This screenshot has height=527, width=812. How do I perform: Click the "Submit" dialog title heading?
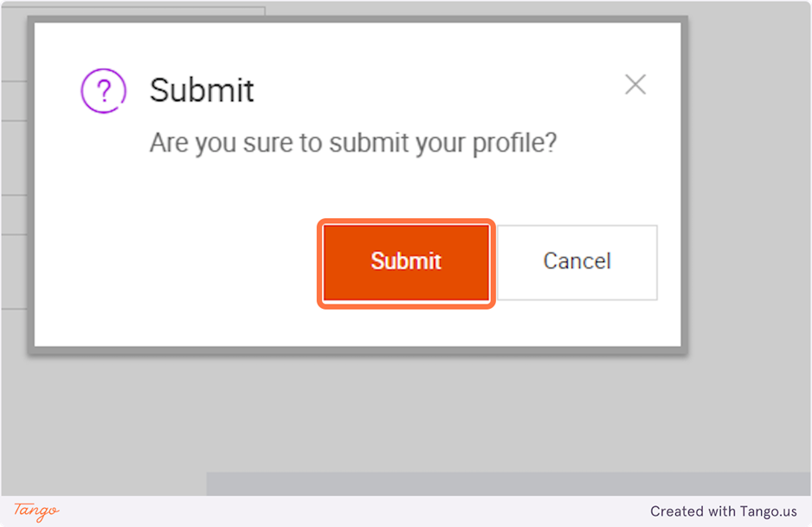[x=202, y=90]
